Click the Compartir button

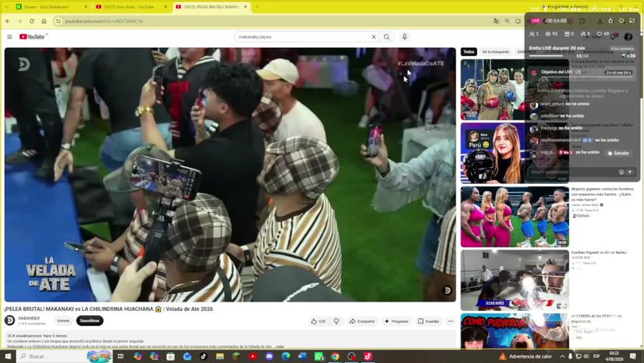(x=362, y=321)
